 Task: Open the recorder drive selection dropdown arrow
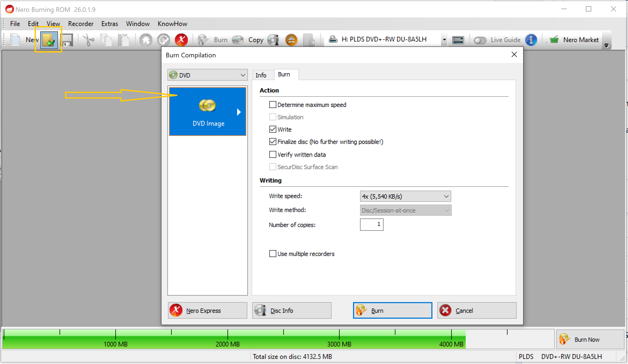[x=444, y=40]
